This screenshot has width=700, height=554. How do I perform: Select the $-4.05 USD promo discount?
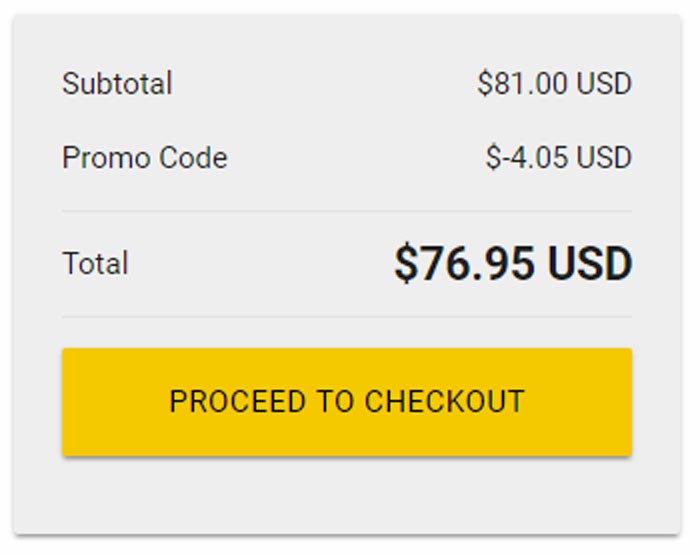(x=558, y=158)
